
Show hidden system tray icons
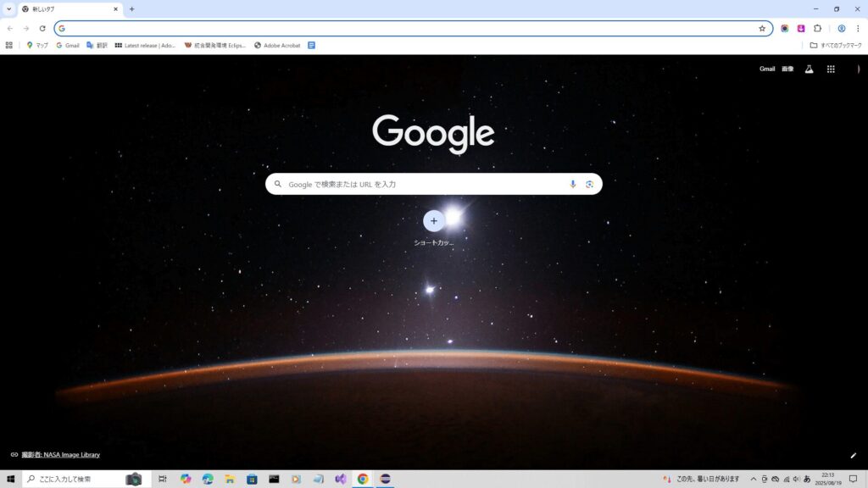(754, 480)
